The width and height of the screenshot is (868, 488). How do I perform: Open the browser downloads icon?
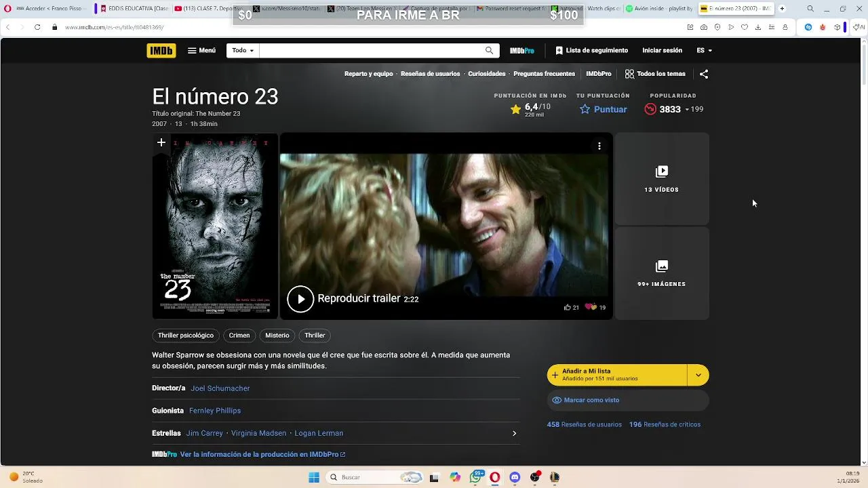(758, 27)
